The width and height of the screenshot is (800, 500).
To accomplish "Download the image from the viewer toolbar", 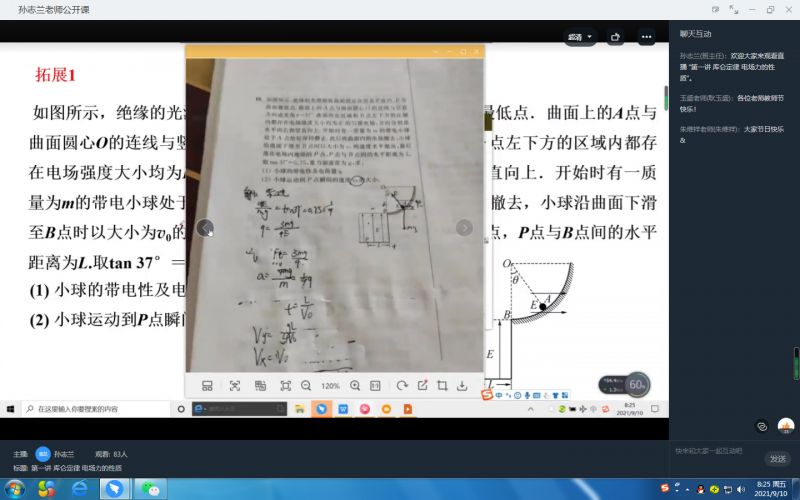I will click(x=462, y=386).
